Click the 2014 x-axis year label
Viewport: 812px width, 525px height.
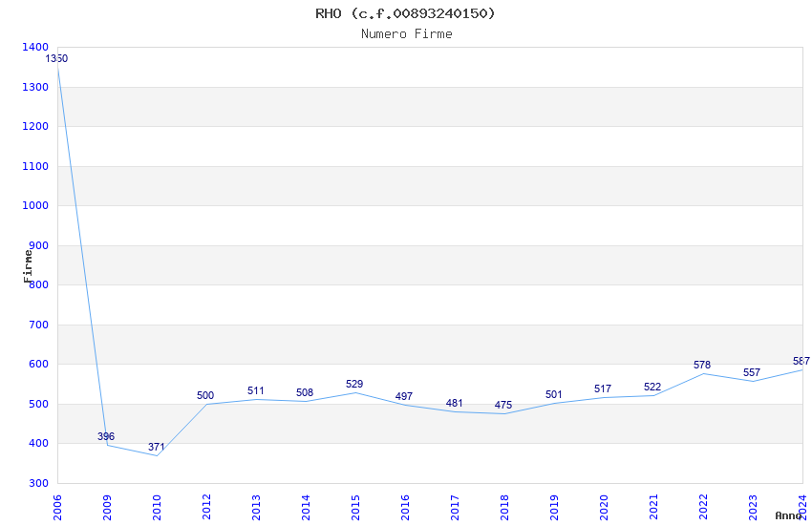coord(306,508)
